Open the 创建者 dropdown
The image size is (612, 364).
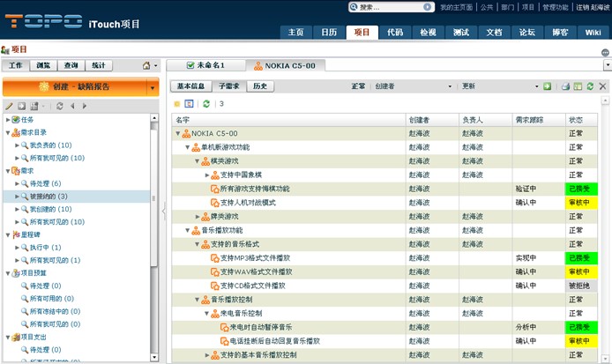tap(450, 86)
